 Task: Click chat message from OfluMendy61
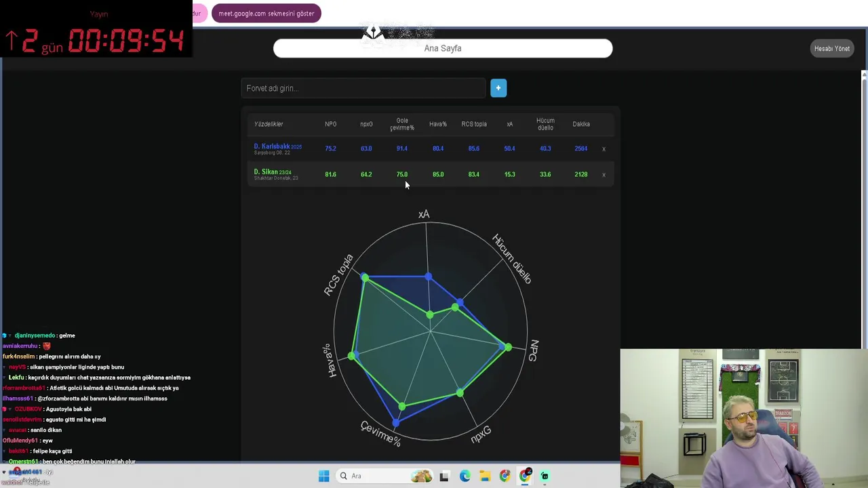[x=28, y=441]
